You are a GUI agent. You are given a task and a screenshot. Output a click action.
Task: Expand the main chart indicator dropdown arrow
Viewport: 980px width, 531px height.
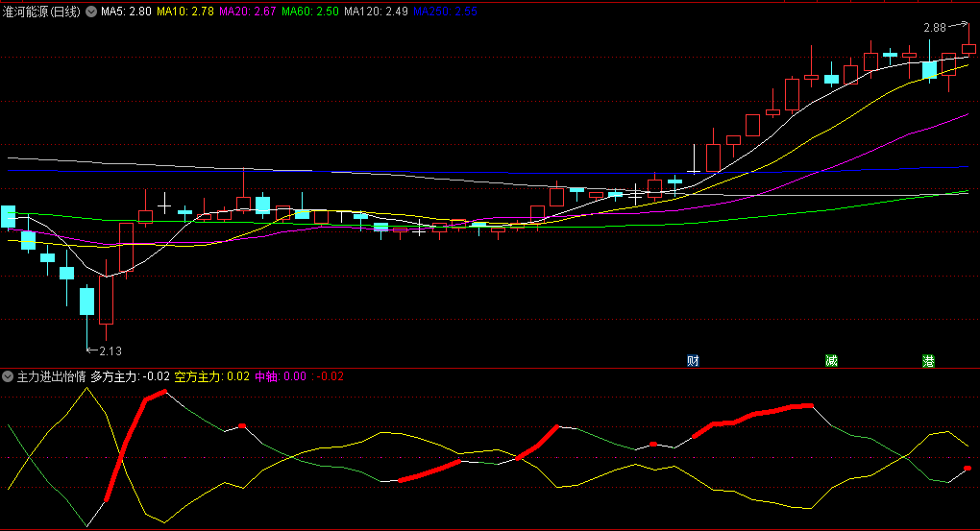(91, 12)
